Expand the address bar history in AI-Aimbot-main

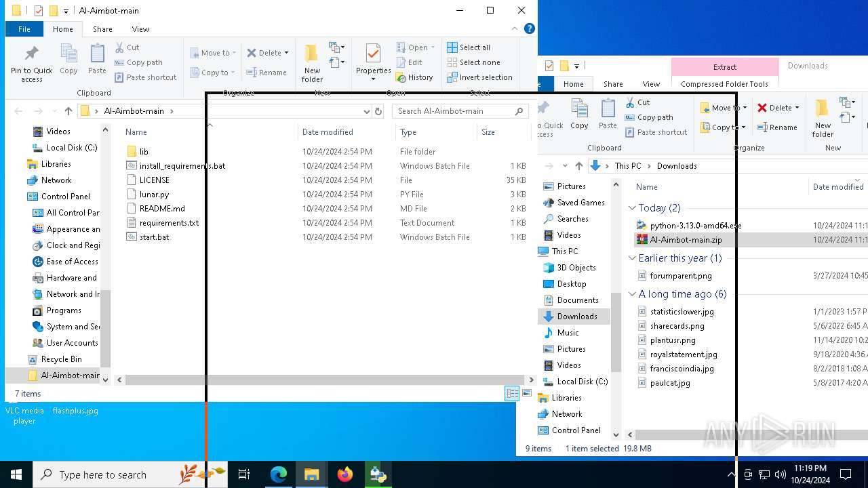tap(367, 111)
